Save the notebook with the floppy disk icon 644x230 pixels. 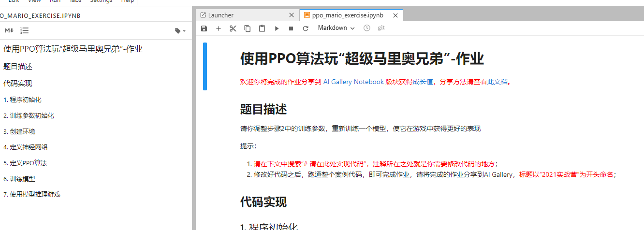tap(204, 29)
